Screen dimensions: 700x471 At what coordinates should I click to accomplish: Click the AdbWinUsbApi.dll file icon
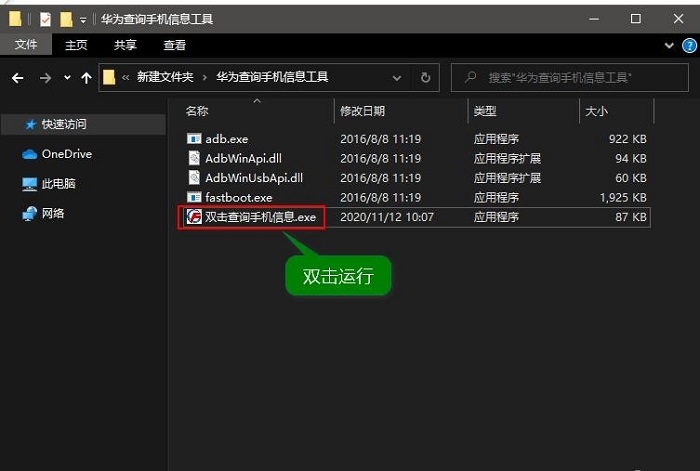(x=194, y=178)
